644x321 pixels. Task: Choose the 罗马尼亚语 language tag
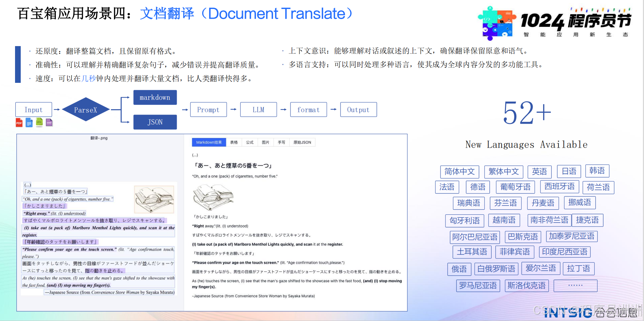tap(478, 286)
